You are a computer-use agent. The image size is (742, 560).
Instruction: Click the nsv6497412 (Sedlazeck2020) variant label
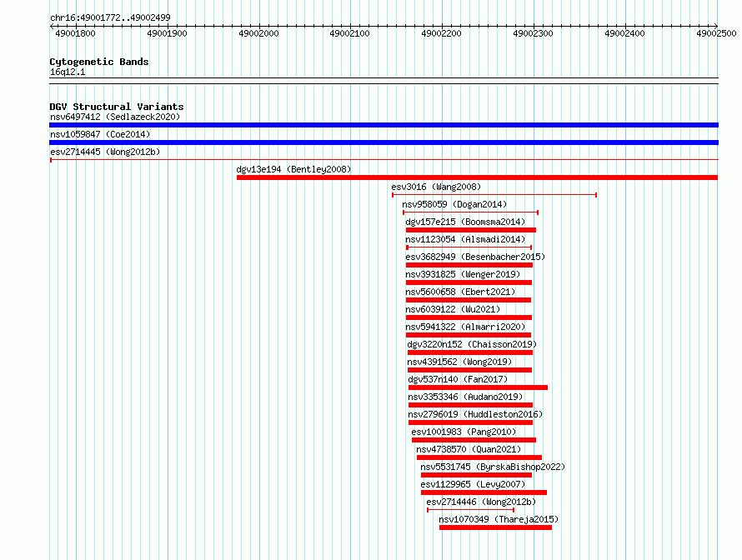click(115, 117)
